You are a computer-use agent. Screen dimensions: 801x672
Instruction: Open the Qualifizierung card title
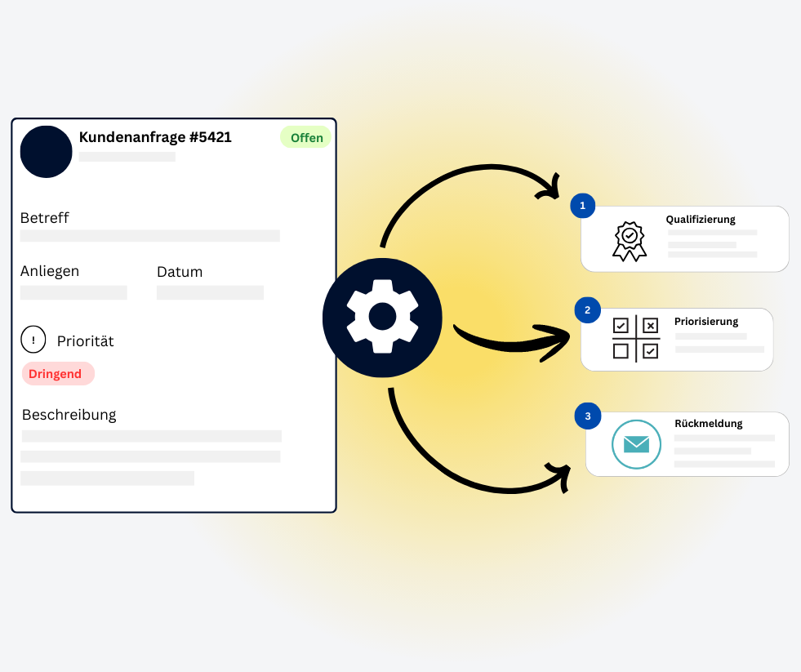pos(700,220)
